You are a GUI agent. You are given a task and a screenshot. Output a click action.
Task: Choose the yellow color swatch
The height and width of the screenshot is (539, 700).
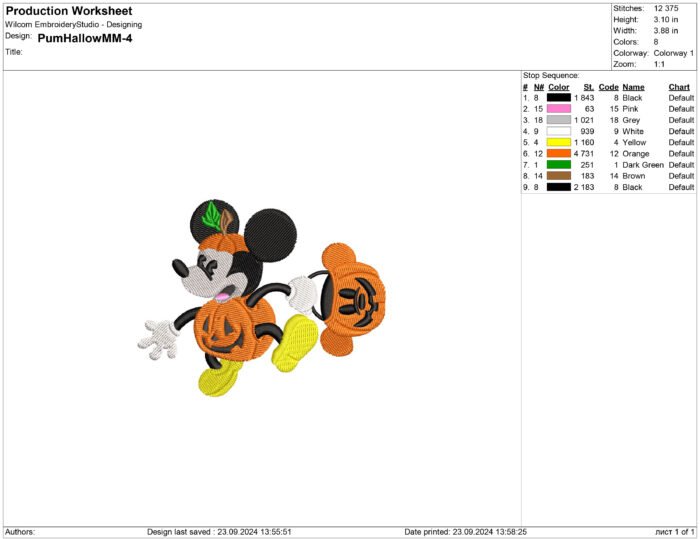[558, 142]
